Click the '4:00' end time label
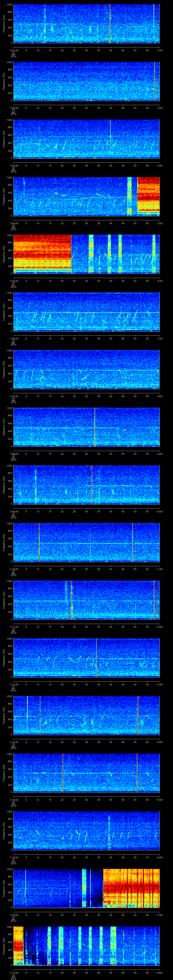Image resolution: width=173 pixels, height=980 pixels. click(160, 166)
